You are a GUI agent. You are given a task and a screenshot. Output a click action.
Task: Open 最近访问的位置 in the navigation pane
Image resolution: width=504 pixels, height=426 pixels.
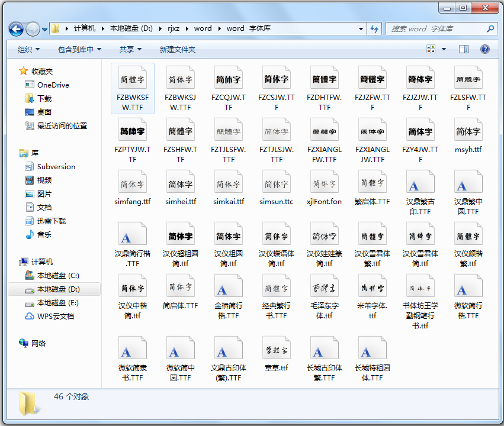tap(62, 125)
